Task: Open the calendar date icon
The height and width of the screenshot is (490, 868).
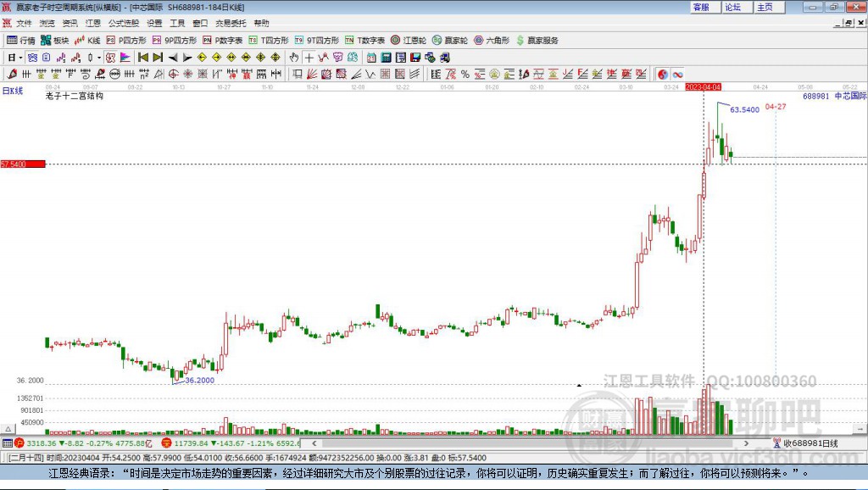Action: [x=371, y=58]
